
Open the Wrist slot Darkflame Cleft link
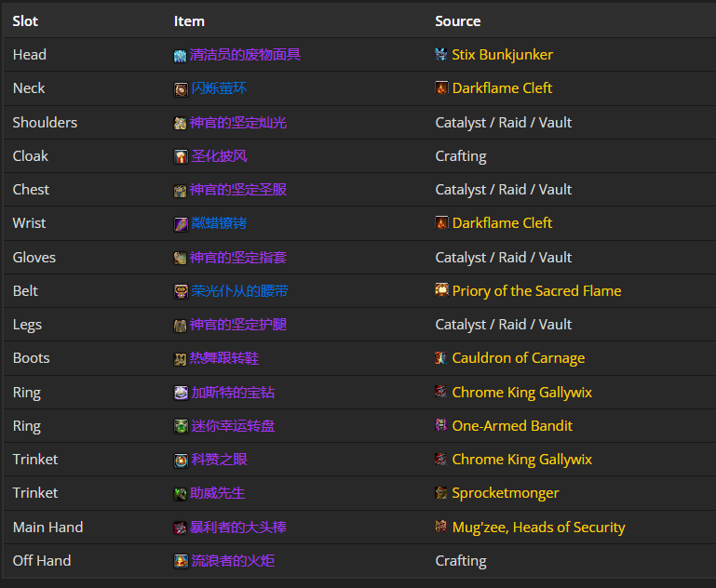502,223
